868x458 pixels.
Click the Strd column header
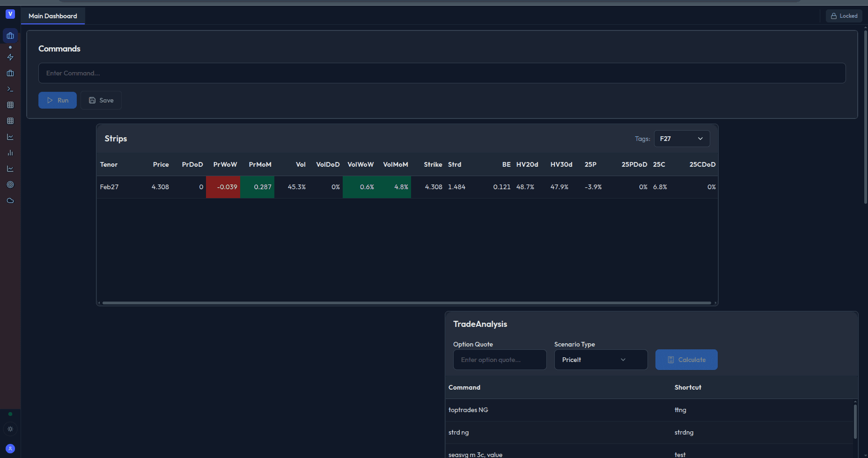click(x=455, y=164)
